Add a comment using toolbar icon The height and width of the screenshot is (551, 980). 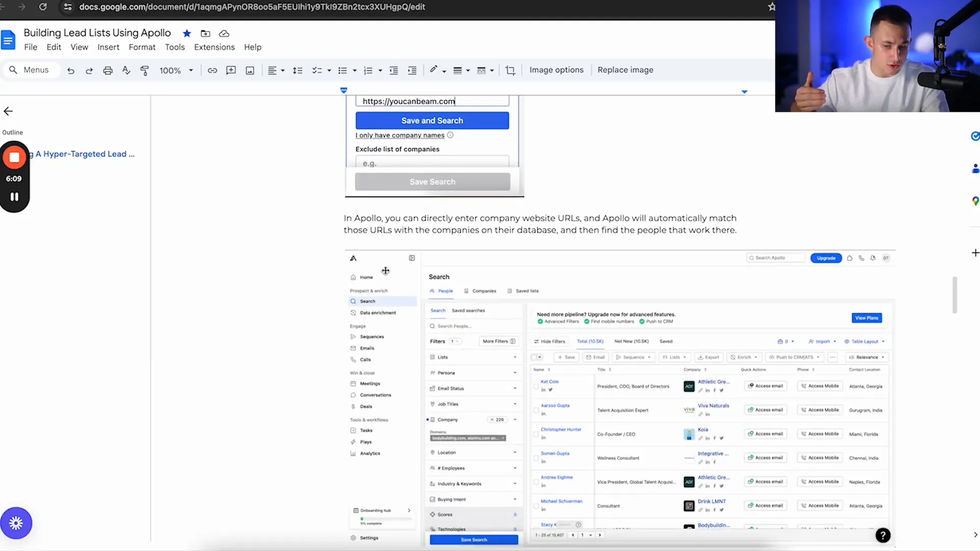point(231,70)
